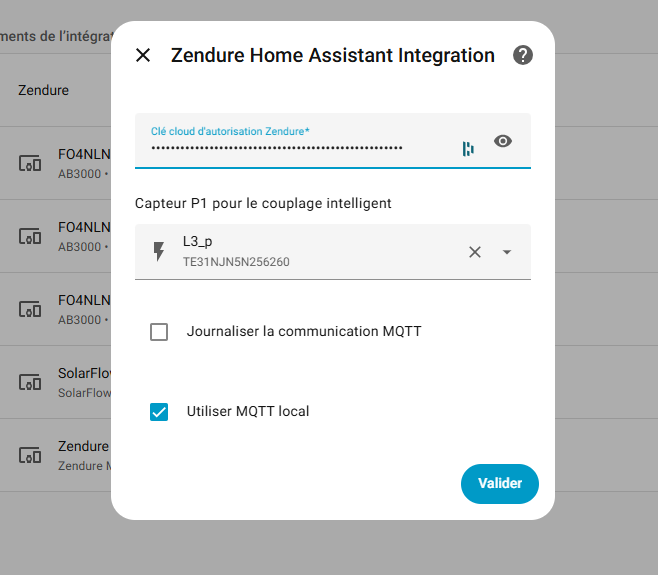Screen dimensions: 658x575
Task: Click the Journaliser la communication MQTT label
Action: pos(304,331)
